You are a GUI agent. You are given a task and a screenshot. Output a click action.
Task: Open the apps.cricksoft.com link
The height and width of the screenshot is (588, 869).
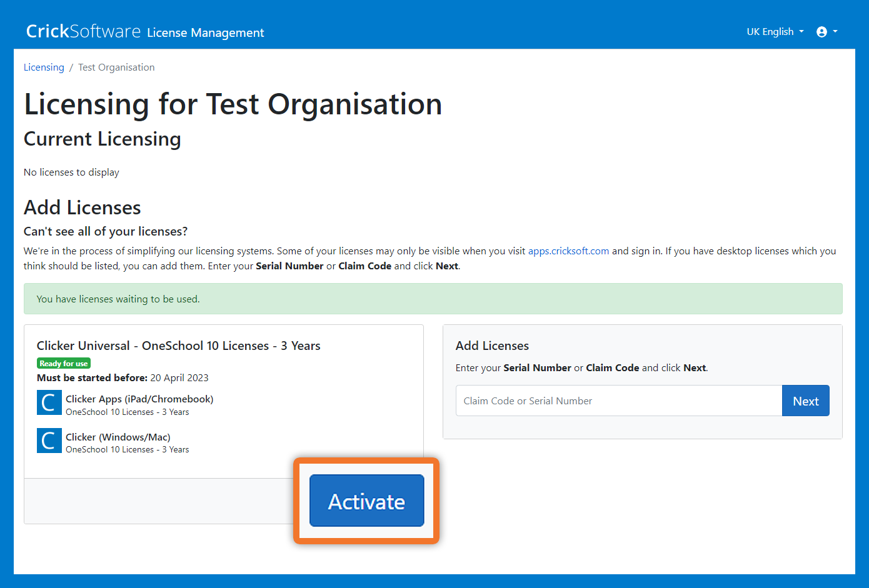point(568,251)
